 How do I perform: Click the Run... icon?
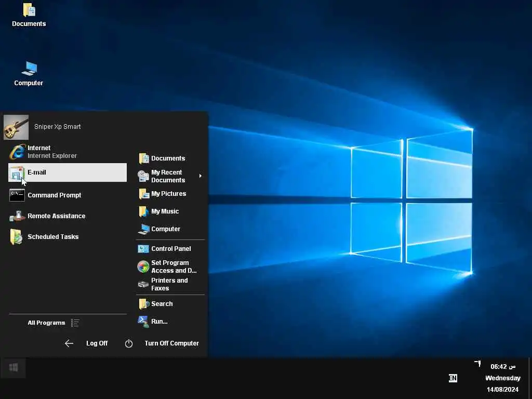pyautogui.click(x=143, y=322)
